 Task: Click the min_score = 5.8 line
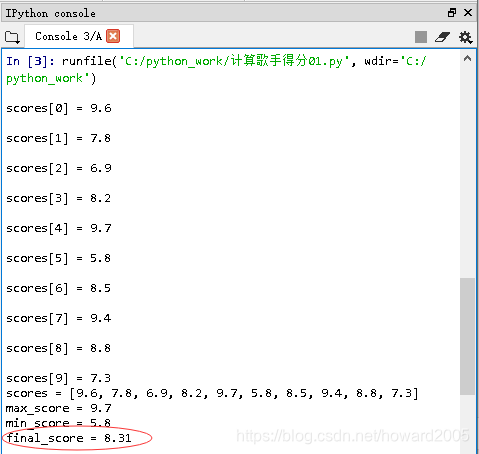click(x=58, y=423)
